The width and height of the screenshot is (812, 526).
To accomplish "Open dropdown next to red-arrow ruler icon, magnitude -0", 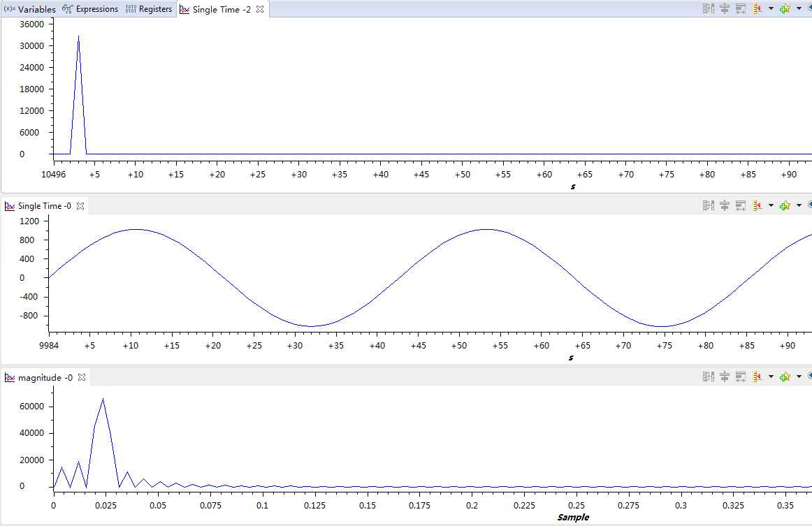I will tap(771, 377).
